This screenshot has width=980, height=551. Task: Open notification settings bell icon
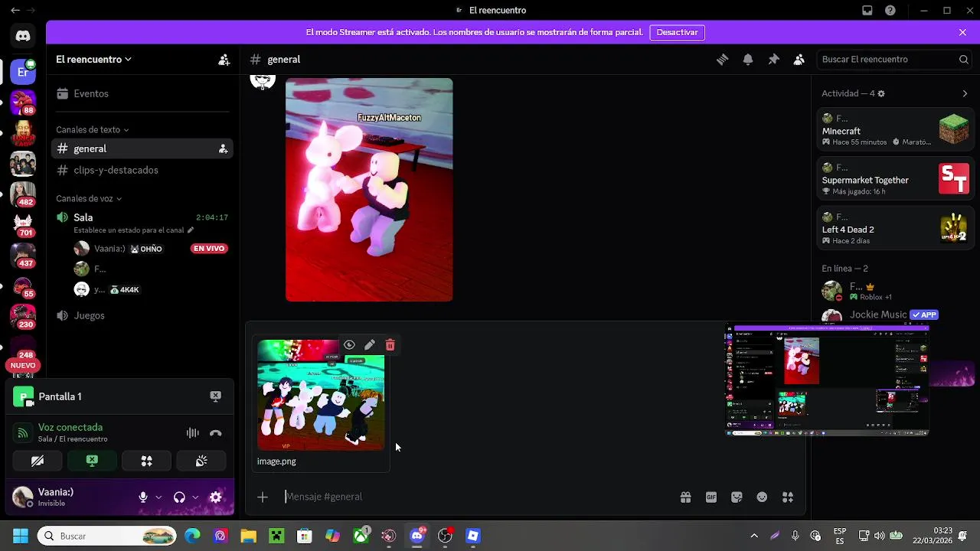click(748, 60)
